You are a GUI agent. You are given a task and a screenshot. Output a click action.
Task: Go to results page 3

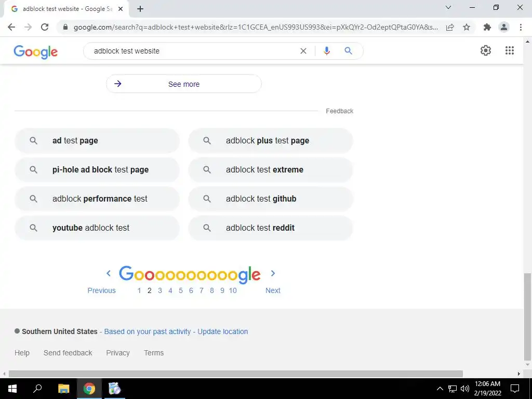[160, 290]
